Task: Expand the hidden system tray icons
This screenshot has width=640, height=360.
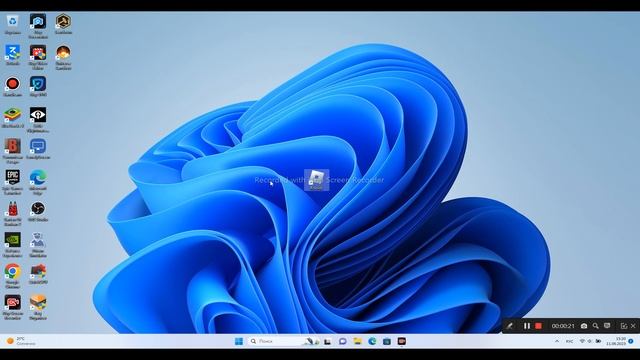Action: 557,341
